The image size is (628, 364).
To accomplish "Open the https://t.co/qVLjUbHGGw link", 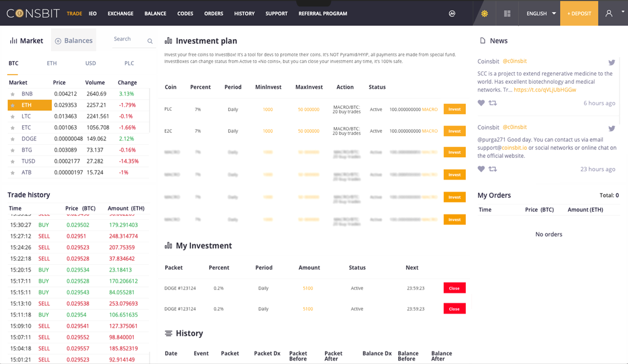I will [x=545, y=90].
